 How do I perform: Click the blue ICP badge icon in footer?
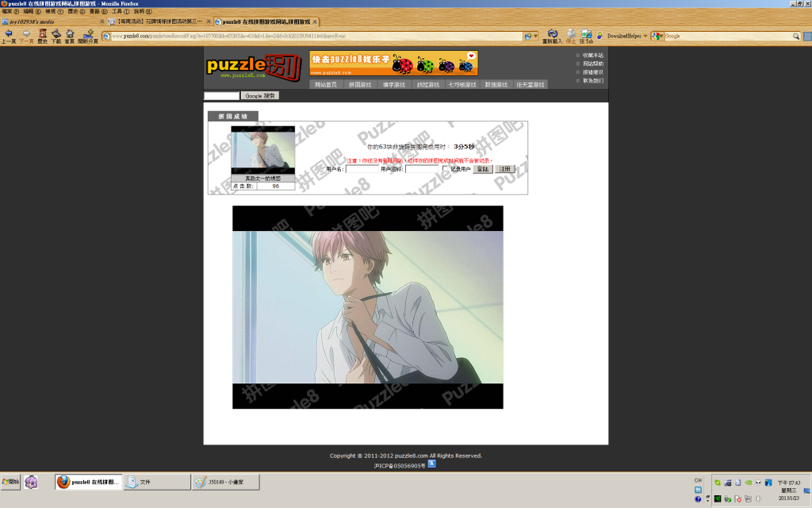point(432,464)
